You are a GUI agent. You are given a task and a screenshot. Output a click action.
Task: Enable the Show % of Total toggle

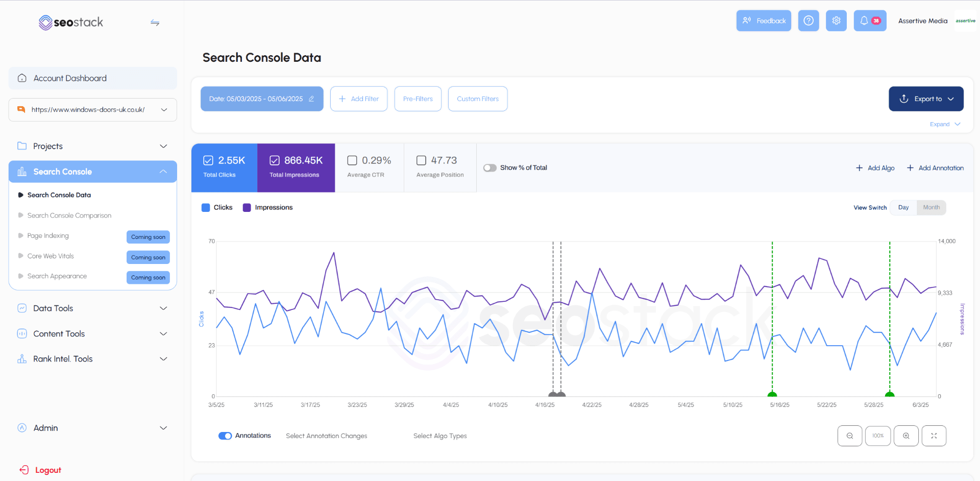(x=489, y=167)
